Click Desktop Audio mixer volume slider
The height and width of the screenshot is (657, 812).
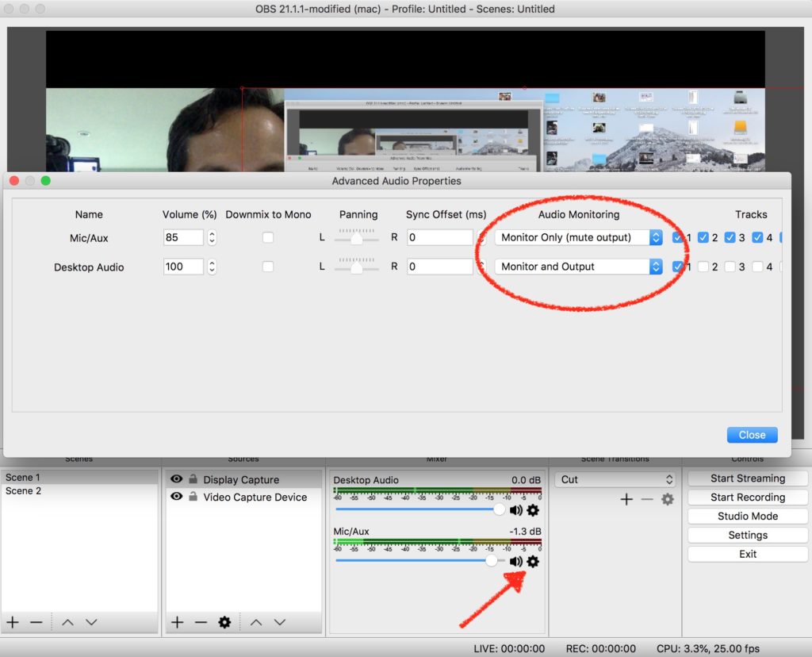[420, 509]
